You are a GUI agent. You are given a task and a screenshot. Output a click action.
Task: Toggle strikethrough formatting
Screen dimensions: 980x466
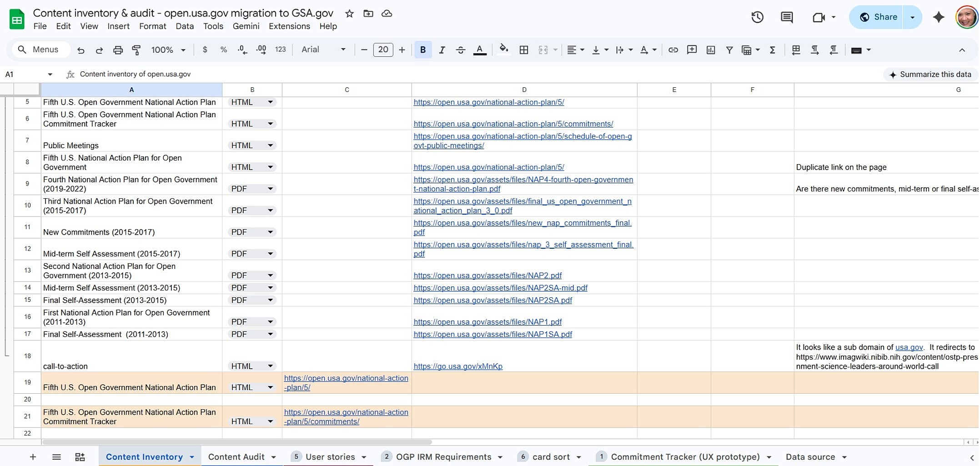point(460,50)
